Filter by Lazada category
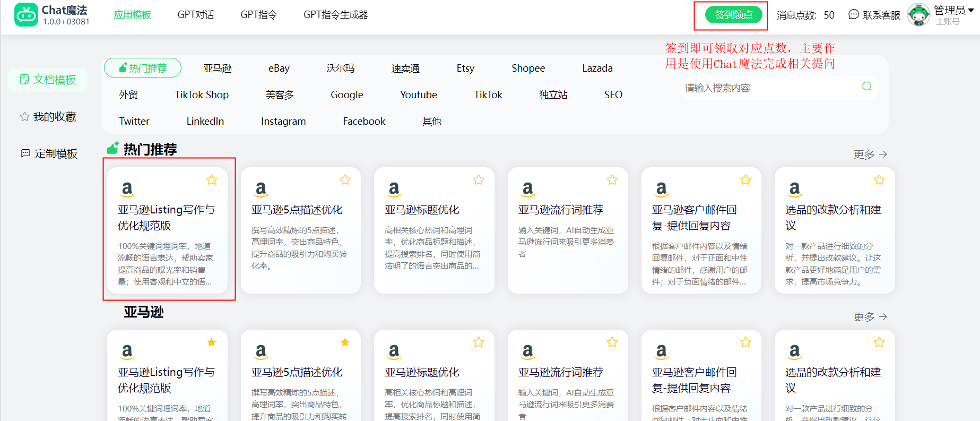 tap(597, 68)
